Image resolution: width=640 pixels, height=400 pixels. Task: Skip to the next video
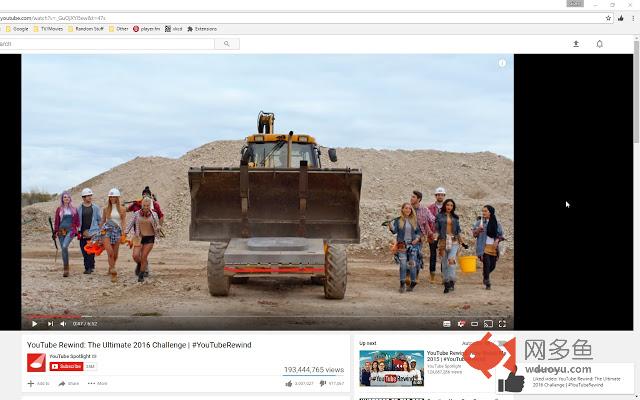(x=50, y=324)
